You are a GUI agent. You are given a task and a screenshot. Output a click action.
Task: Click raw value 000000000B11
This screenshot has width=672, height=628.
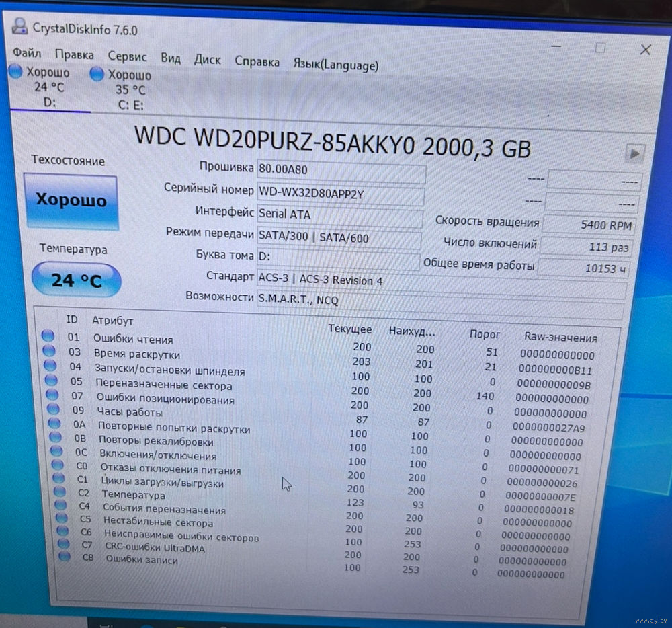[x=555, y=370]
